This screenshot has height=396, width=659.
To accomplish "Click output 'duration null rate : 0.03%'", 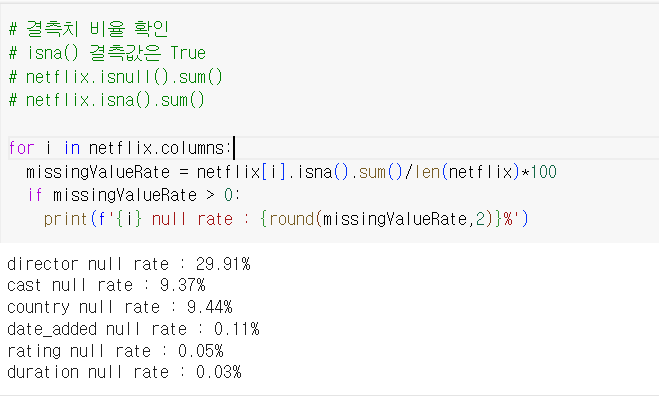I will pos(124,372).
